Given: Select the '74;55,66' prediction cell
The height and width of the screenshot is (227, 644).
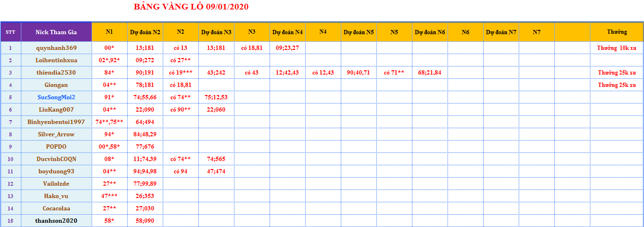Looking at the screenshot, I should [145, 97].
